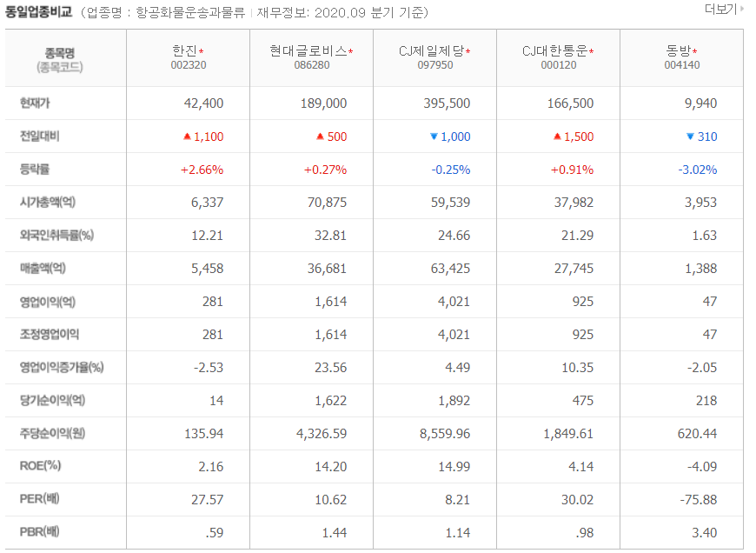Select the PBR(배) row label

point(39,532)
